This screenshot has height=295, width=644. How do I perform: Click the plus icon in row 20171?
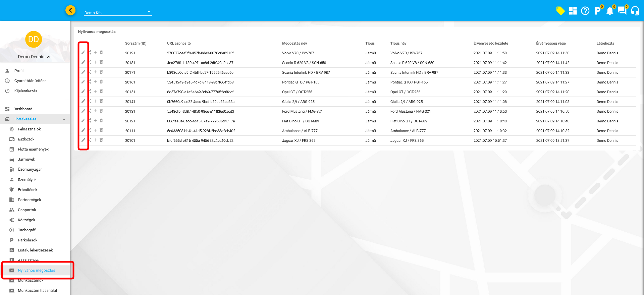[x=95, y=72]
